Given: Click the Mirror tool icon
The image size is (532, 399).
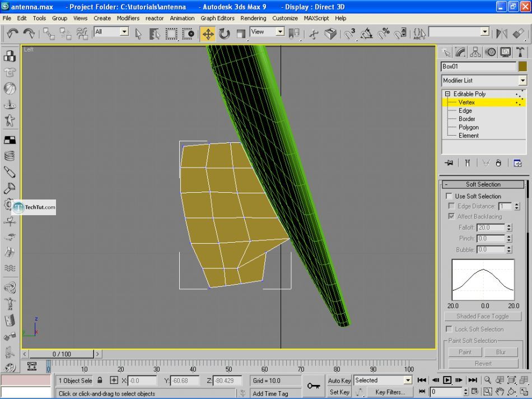Looking at the screenshot, I should click(x=502, y=34).
